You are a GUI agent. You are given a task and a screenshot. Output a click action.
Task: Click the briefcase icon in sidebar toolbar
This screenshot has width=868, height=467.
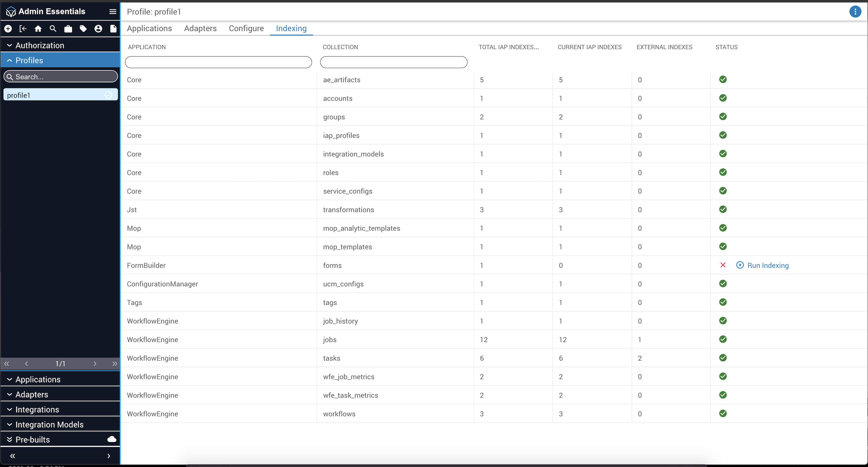click(68, 29)
